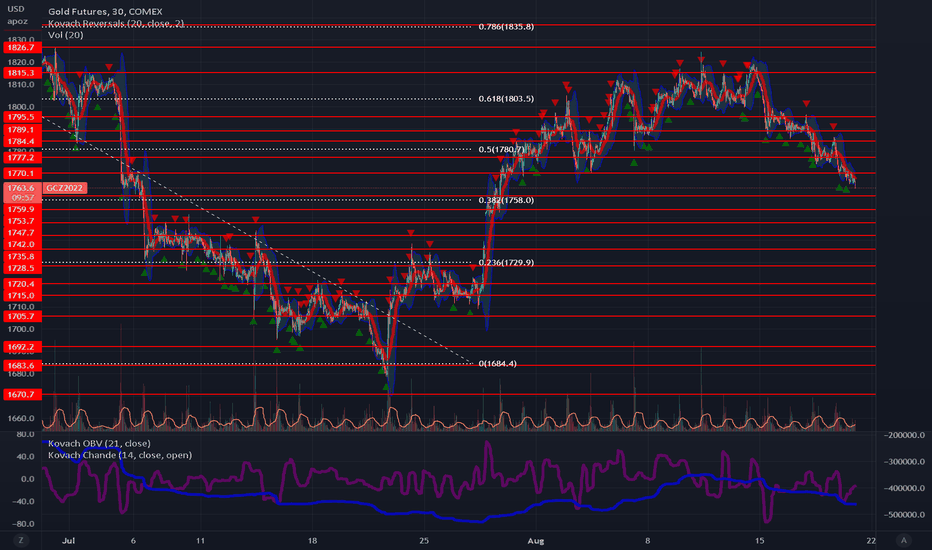Select the 1735.8 price level label
The height and width of the screenshot is (550, 932).
tap(23, 257)
